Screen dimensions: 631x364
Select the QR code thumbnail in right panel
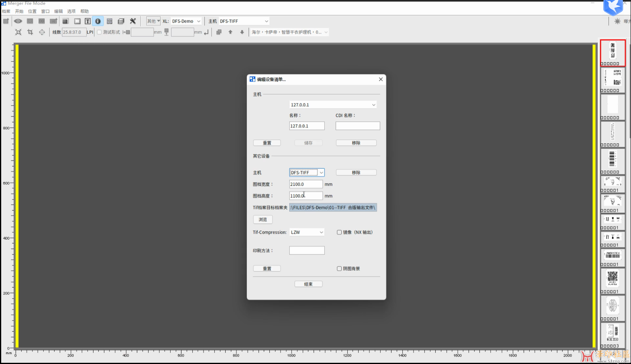(x=612, y=278)
